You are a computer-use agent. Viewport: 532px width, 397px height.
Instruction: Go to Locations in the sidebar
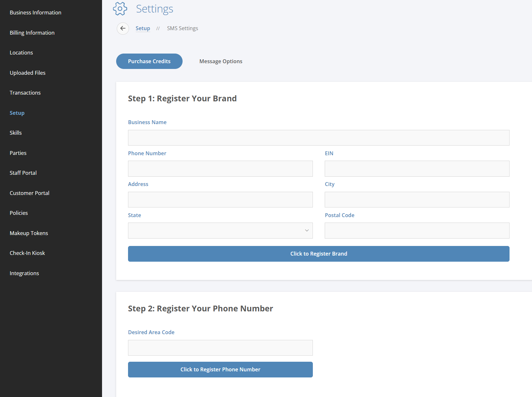[21, 53]
